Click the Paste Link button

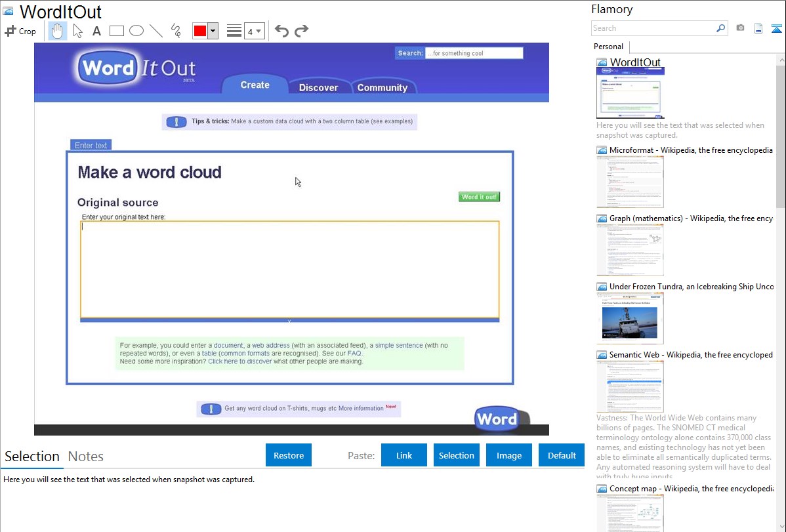pyautogui.click(x=404, y=455)
